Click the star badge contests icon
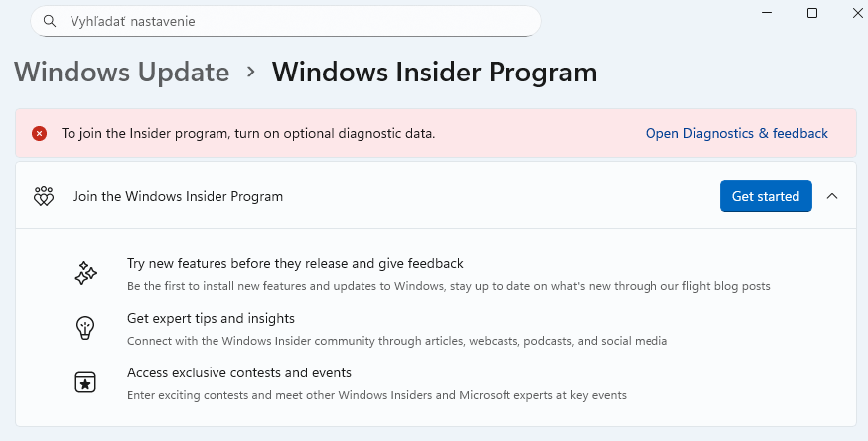This screenshot has width=868, height=441. [x=85, y=382]
